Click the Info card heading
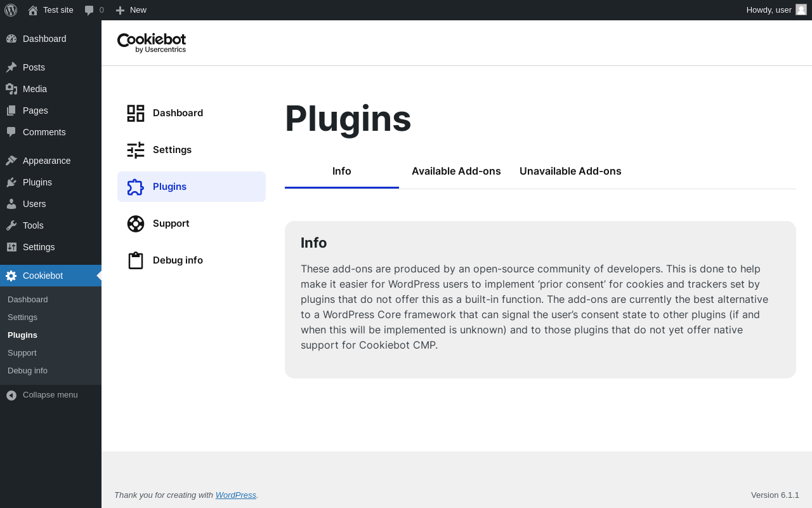The width and height of the screenshot is (812, 508). click(x=313, y=243)
